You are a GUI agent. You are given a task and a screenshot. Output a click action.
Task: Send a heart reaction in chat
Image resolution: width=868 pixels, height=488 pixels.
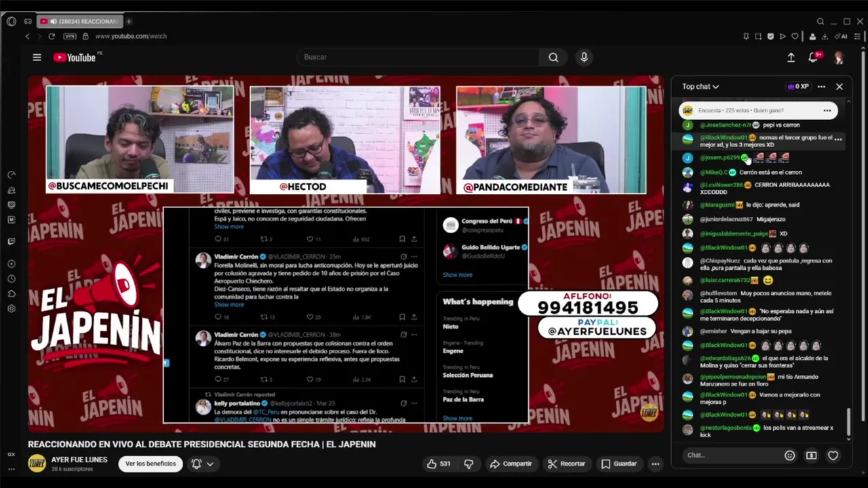[x=833, y=455]
